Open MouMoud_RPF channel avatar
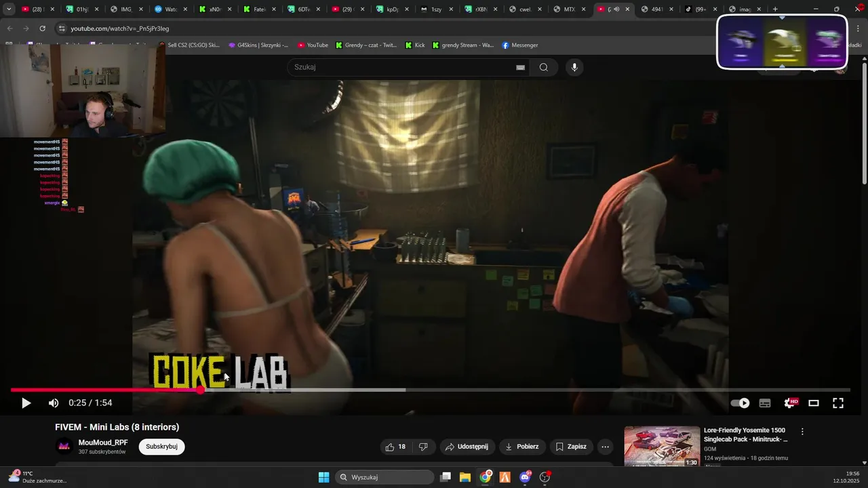868x488 pixels. coord(64,447)
